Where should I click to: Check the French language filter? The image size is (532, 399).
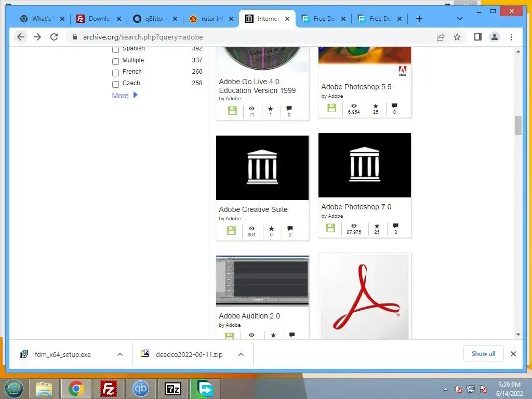pyautogui.click(x=115, y=73)
